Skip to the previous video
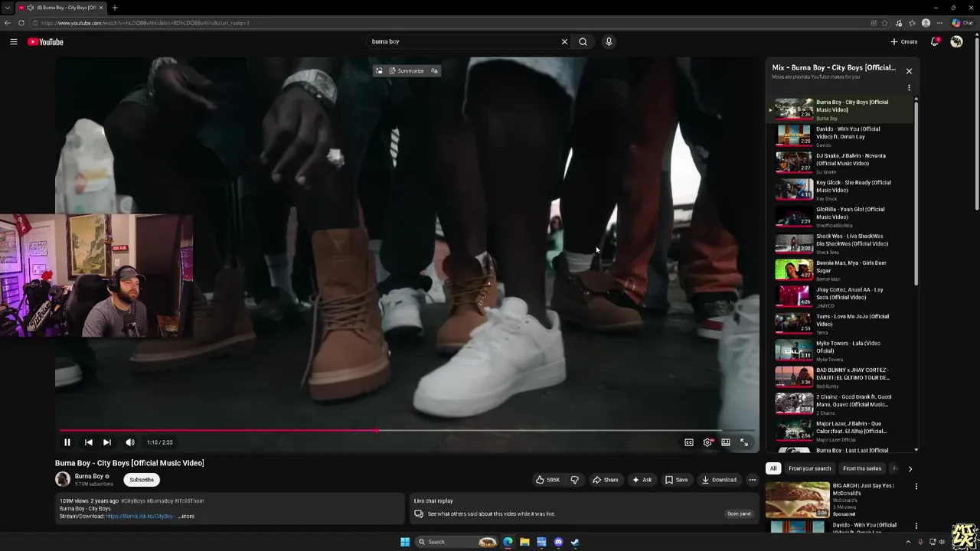 pos(88,442)
